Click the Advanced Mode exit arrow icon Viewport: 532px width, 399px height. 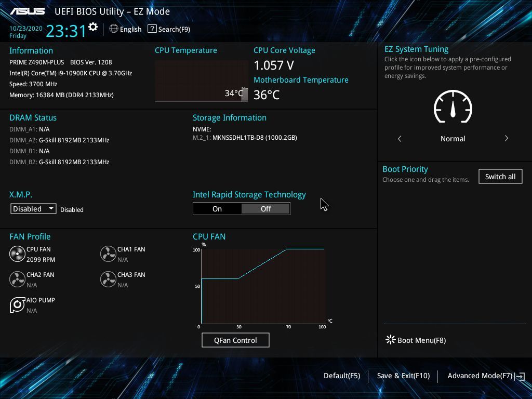click(x=520, y=376)
